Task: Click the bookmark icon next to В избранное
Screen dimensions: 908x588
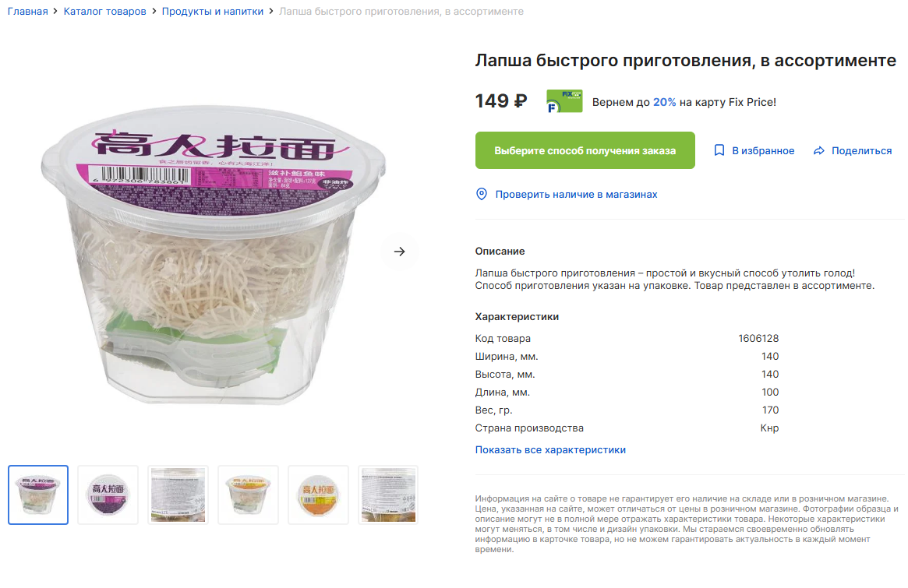Action: pos(719,150)
